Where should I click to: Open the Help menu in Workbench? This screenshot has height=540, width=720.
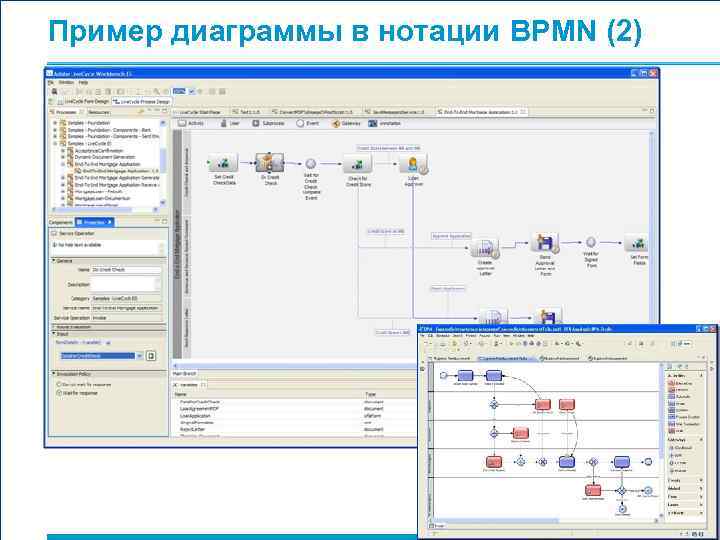(x=83, y=83)
